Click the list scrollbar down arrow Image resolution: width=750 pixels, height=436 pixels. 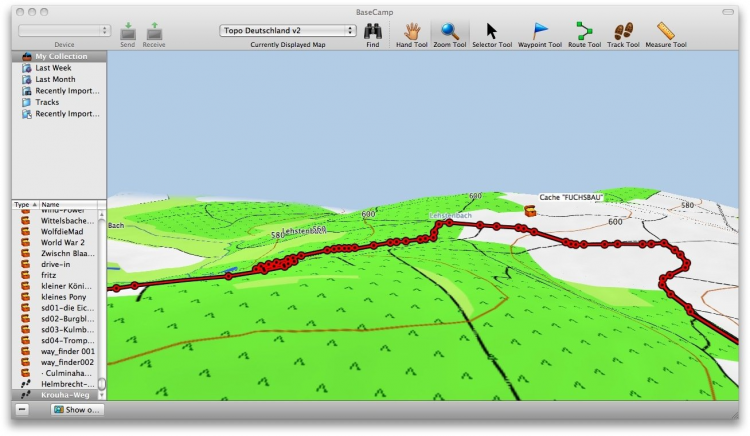click(101, 395)
